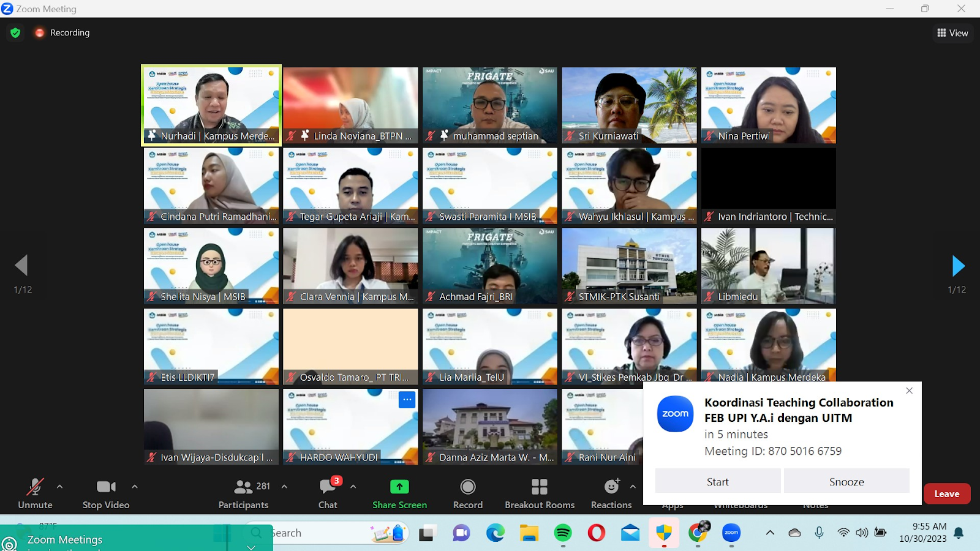Viewport: 980px width, 551px height.
Task: Select Swasti Paramita MSIB video tile
Action: pos(490,186)
